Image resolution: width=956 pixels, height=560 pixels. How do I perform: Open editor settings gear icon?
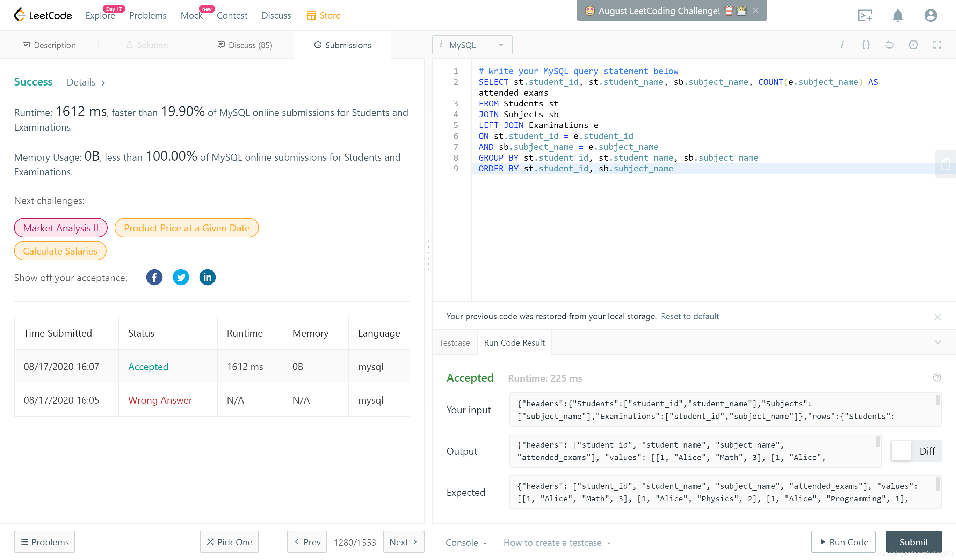[913, 45]
